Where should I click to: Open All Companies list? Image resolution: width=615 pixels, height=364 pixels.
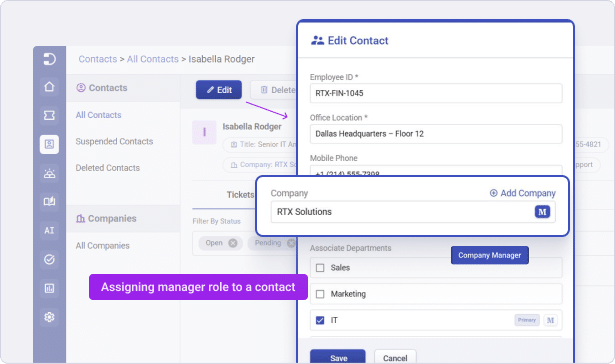(102, 246)
